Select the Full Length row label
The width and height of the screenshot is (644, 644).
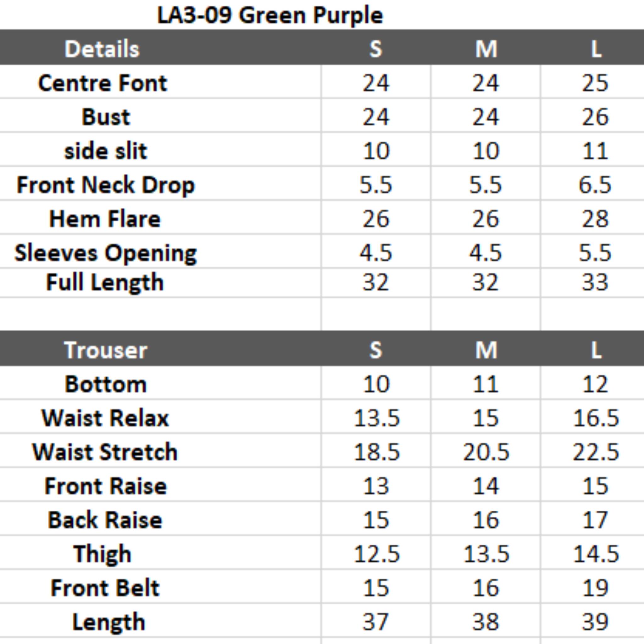click(x=105, y=282)
